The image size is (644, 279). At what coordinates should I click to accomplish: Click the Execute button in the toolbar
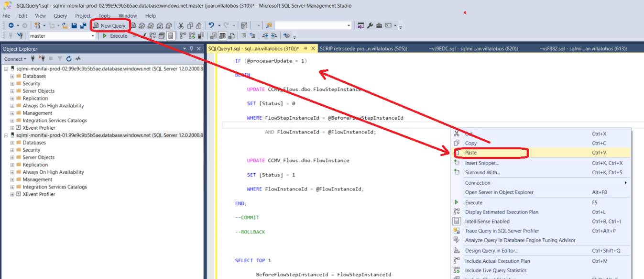pos(115,36)
